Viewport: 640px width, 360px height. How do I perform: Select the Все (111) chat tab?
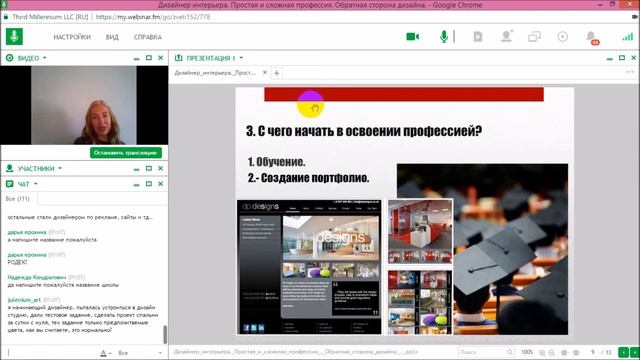(x=18, y=199)
